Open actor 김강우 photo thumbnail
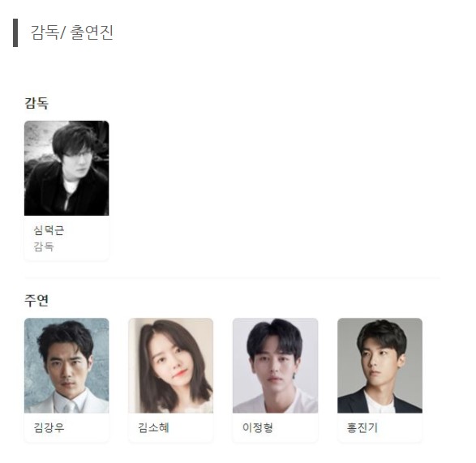 coord(66,366)
